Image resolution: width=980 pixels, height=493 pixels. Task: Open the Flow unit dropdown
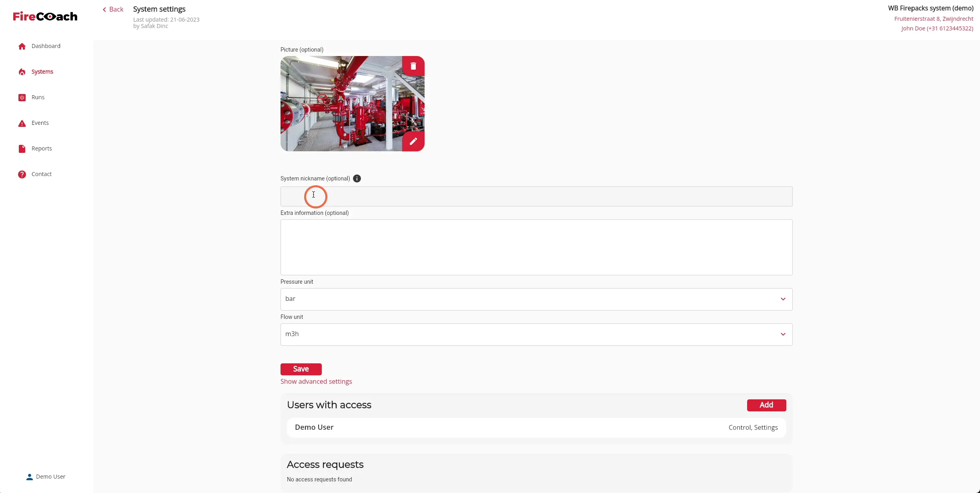click(x=536, y=335)
